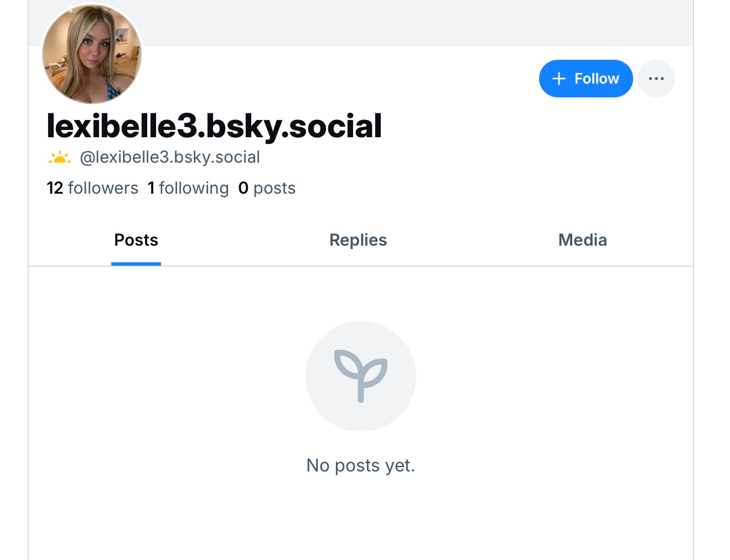This screenshot has height=560, width=730.
Task: Click the @lexibelle3.bsky.social handle text
Action: [x=170, y=157]
